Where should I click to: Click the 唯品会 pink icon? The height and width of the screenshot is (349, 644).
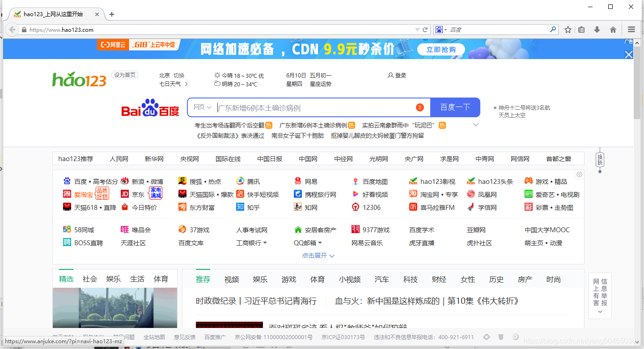125,230
